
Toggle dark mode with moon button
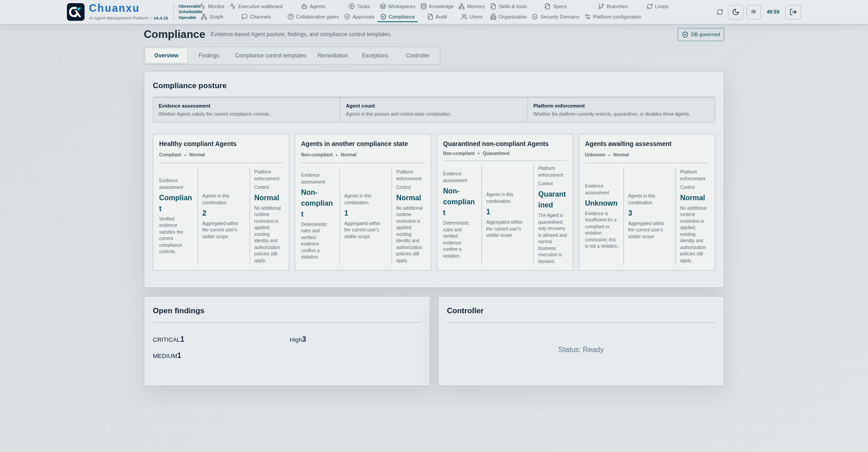pos(736,12)
